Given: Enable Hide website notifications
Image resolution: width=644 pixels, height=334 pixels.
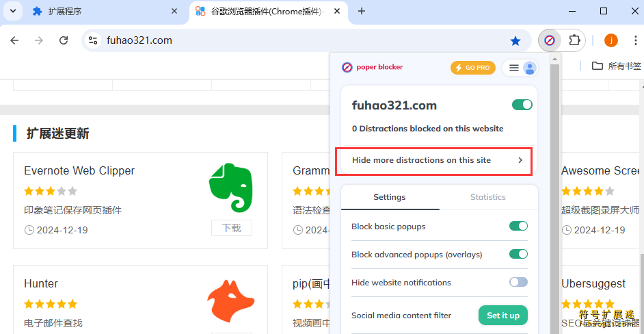Looking at the screenshot, I should point(518,282).
